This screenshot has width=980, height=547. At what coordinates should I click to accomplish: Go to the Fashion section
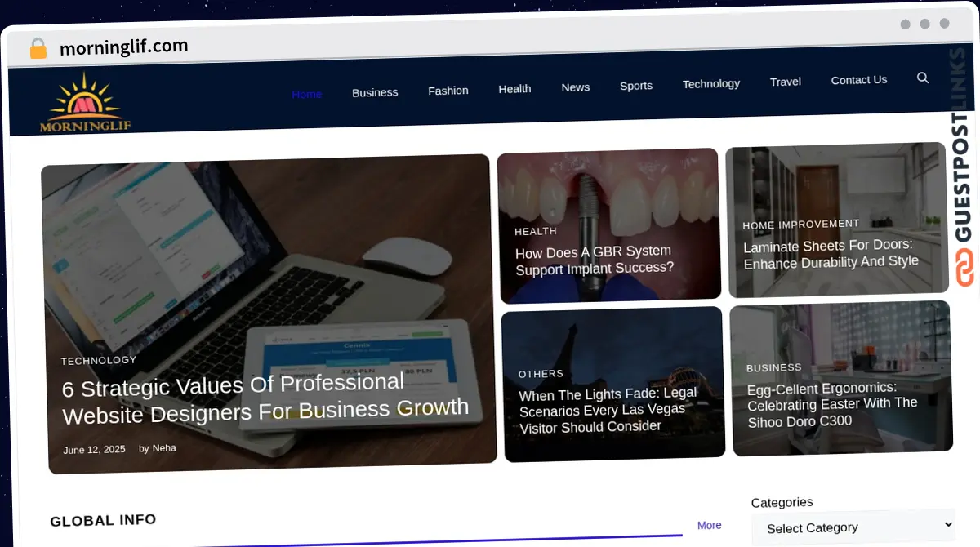[448, 91]
